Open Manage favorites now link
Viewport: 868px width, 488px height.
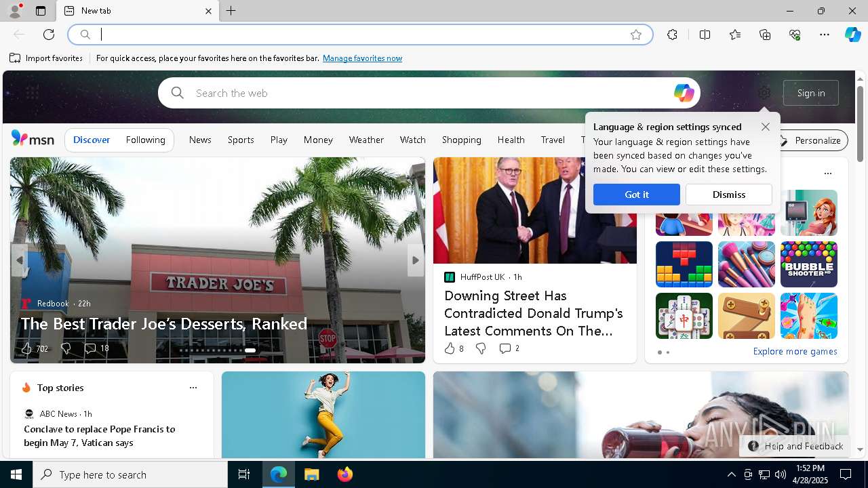pos(362,58)
